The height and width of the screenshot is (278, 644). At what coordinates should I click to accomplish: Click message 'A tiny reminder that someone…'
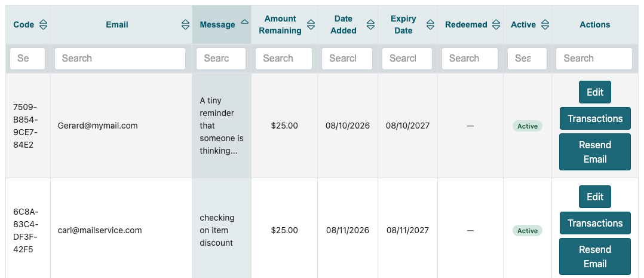pyautogui.click(x=222, y=126)
